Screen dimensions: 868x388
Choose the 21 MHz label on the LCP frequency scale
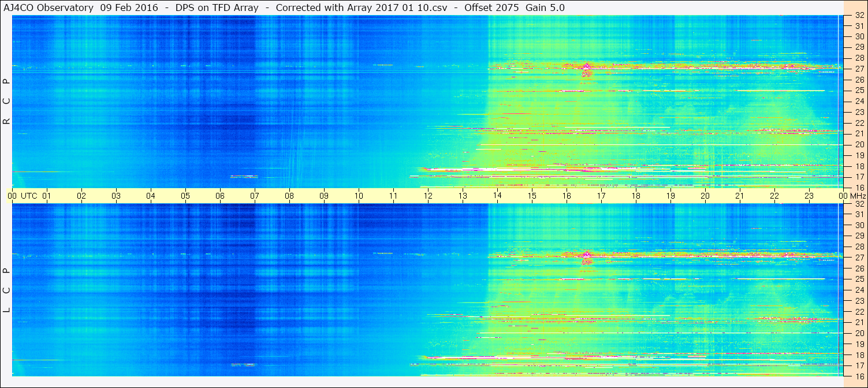pos(859,322)
